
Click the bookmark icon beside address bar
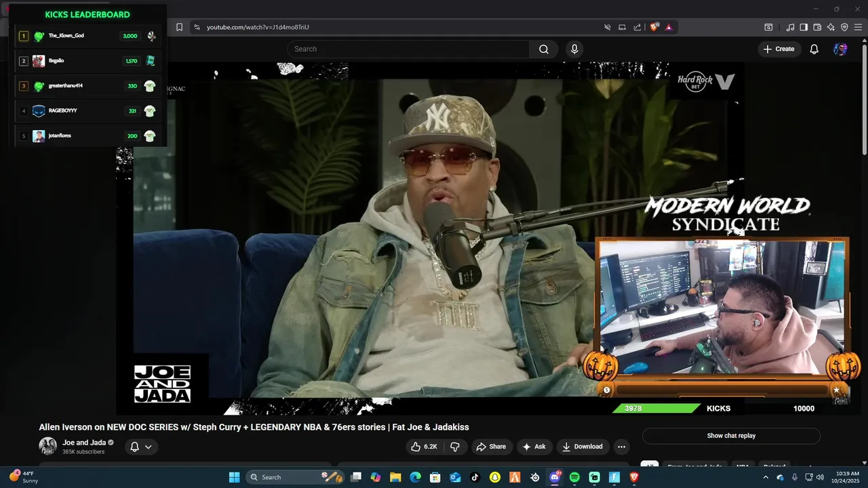point(179,27)
